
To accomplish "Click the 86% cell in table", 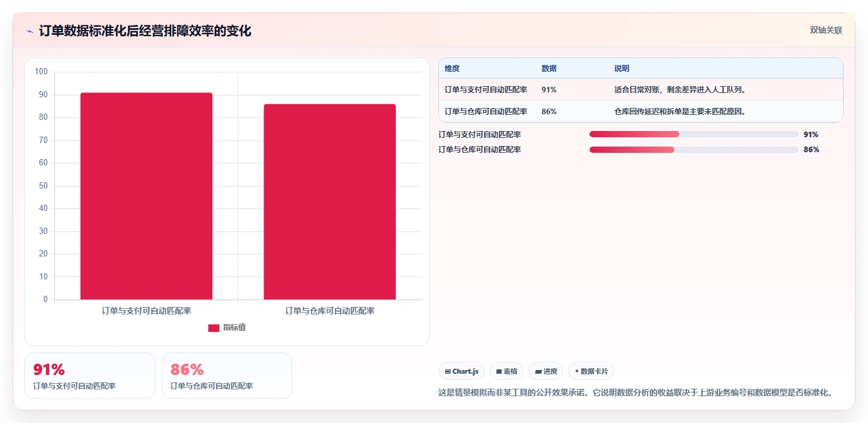I will click(x=549, y=112).
